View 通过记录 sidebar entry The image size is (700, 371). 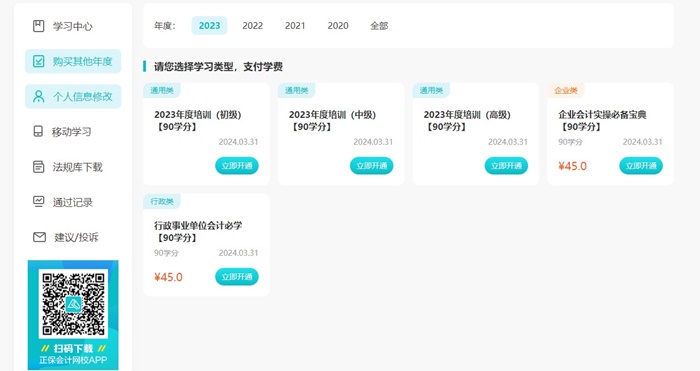[73, 202]
